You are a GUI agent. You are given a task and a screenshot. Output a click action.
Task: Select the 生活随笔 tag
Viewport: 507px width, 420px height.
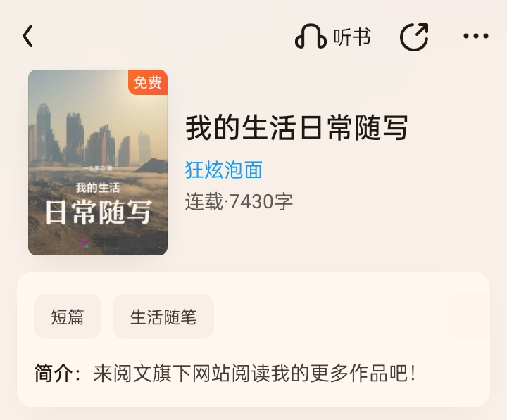pyautogui.click(x=163, y=317)
